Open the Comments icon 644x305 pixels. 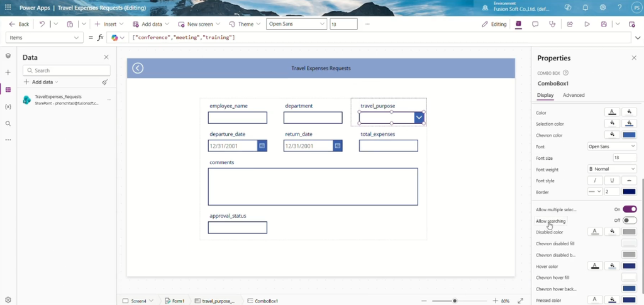(535, 25)
